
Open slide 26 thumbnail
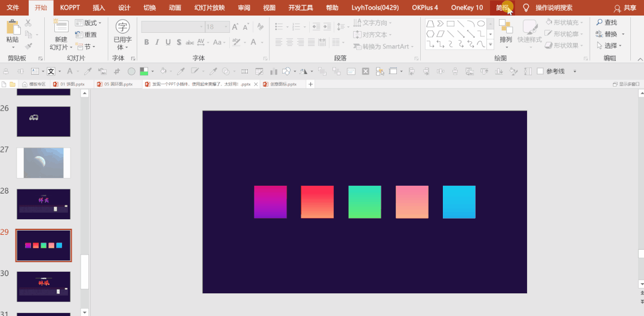(x=44, y=122)
